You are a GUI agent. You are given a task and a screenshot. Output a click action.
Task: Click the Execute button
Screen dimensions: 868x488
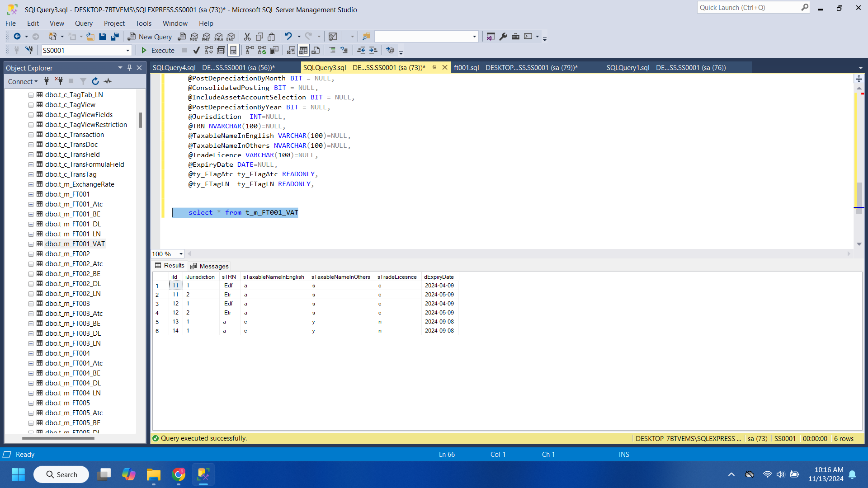(x=158, y=51)
